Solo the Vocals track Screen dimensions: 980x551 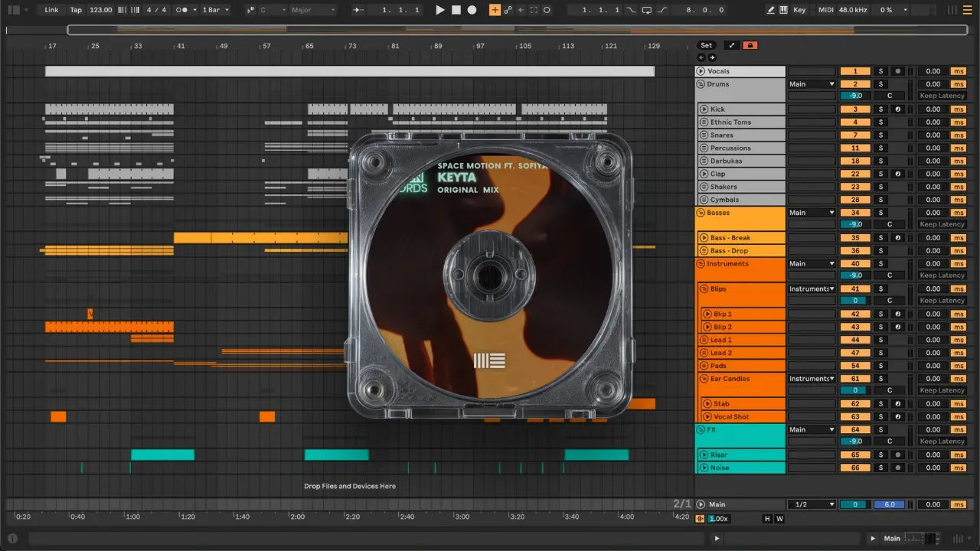(880, 71)
